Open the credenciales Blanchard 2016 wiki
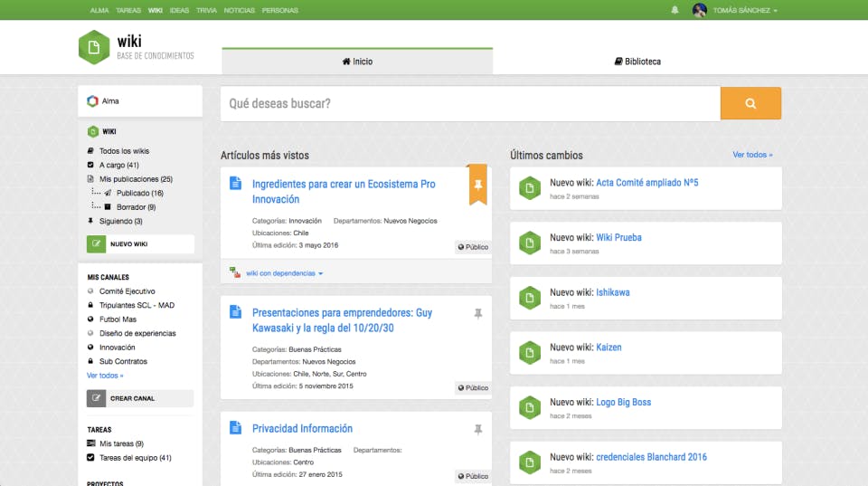This screenshot has height=486, width=868. tap(651, 457)
